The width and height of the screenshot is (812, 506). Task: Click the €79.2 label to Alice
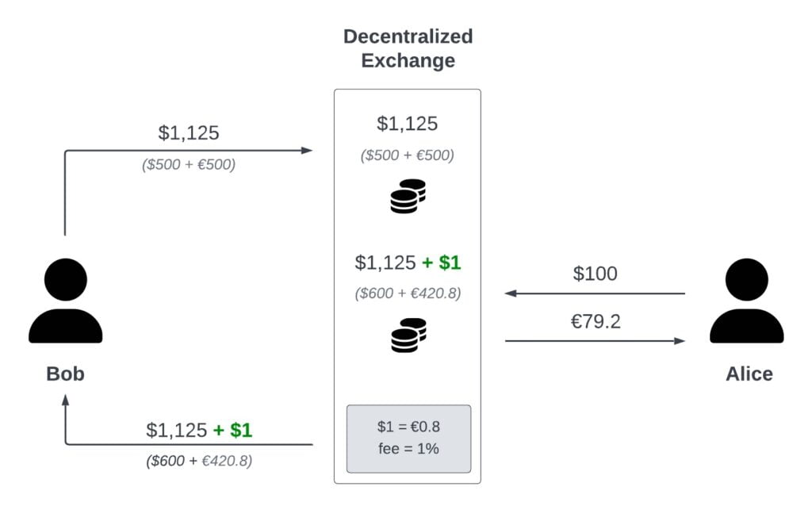[x=596, y=322]
